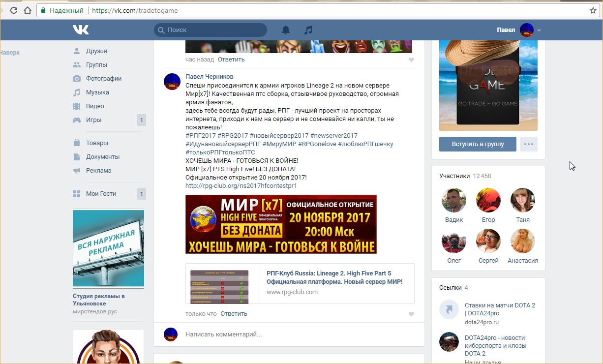The image size is (603, 364).
Task: Open group actions three-dots button
Action: [529, 144]
